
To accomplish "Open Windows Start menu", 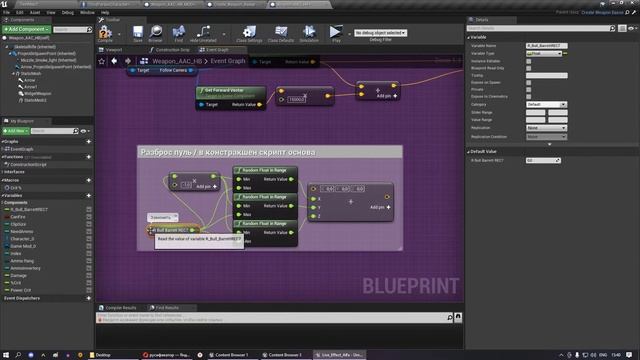I will coord(6,355).
